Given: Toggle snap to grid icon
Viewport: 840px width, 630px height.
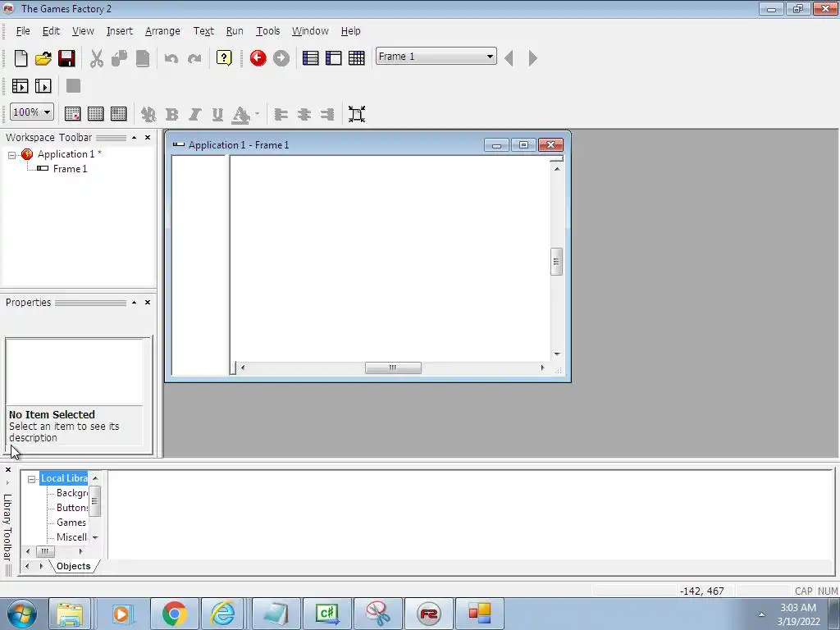Looking at the screenshot, I should 118,113.
